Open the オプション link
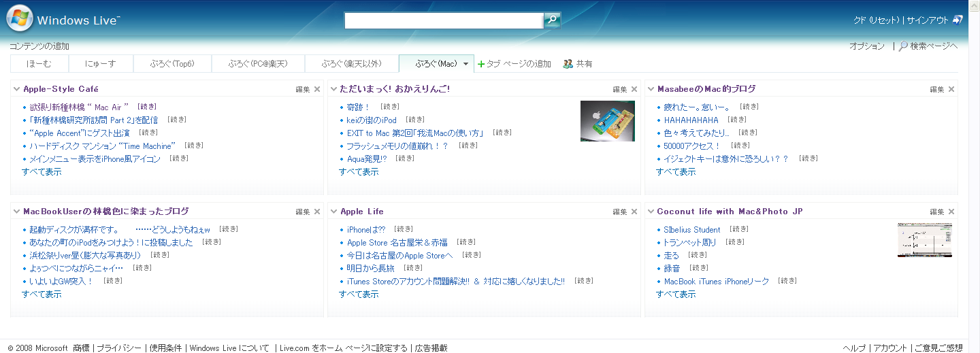This screenshot has width=980, height=353. [x=867, y=46]
